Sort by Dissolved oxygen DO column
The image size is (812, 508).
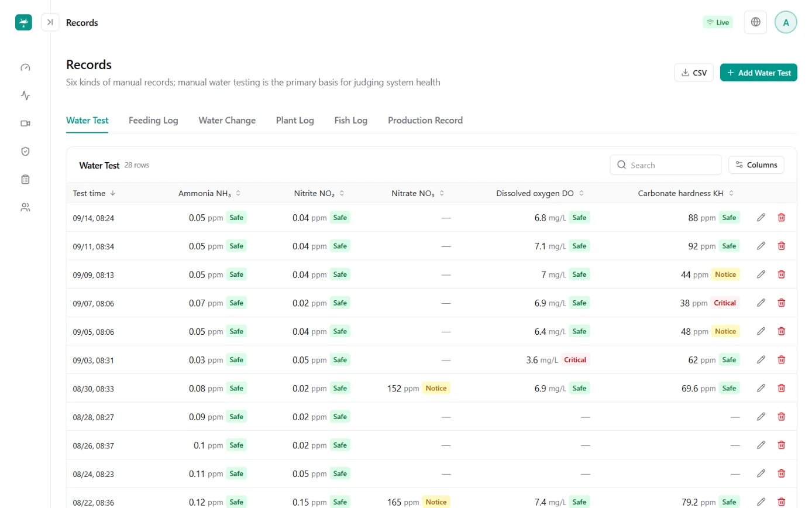[x=540, y=193]
